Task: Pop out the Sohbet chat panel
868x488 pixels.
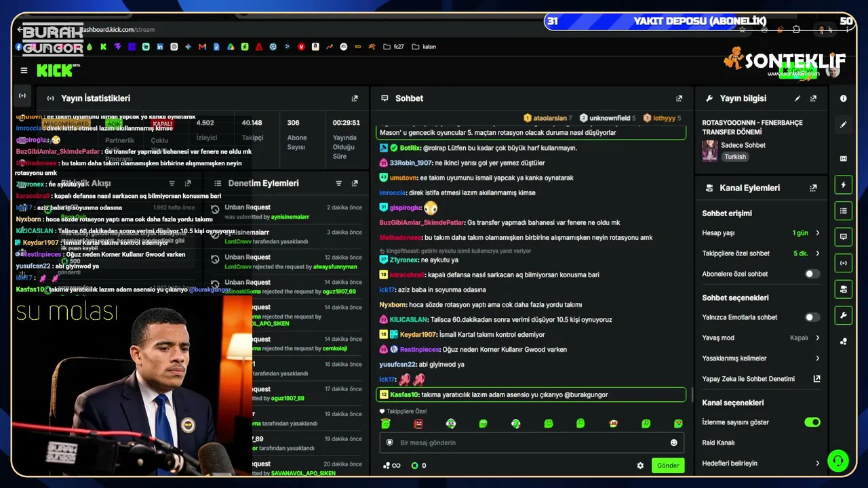Action: pos(679,98)
